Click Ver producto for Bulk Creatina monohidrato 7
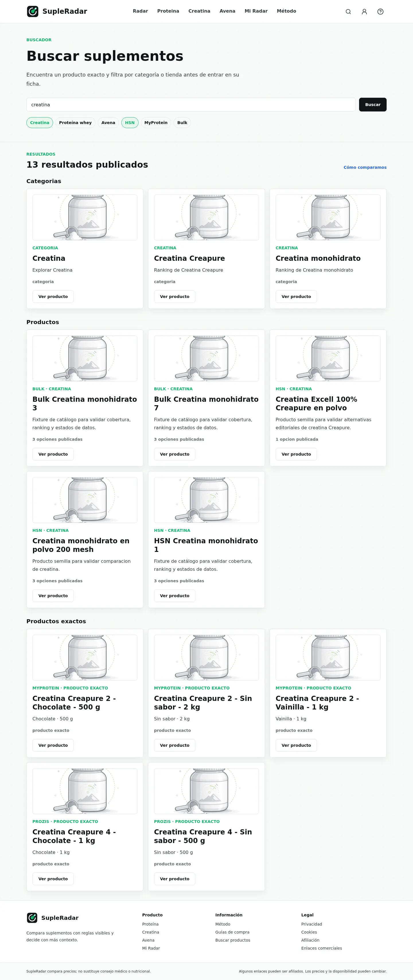 [175, 454]
